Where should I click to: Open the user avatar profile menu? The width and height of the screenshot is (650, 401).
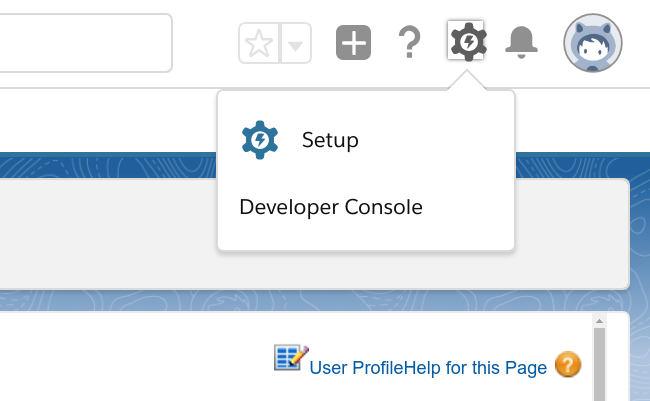[x=593, y=43]
